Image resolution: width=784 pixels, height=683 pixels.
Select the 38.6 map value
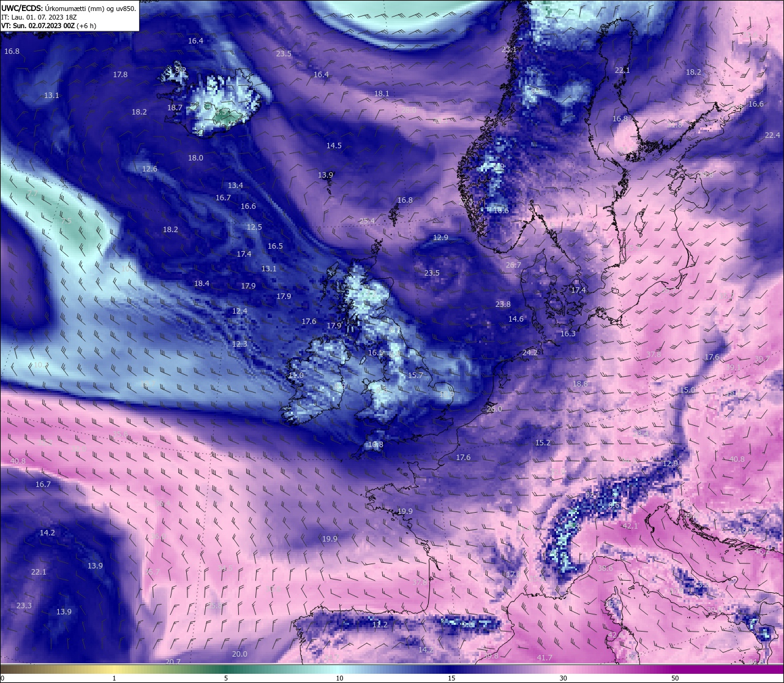tap(605, 568)
